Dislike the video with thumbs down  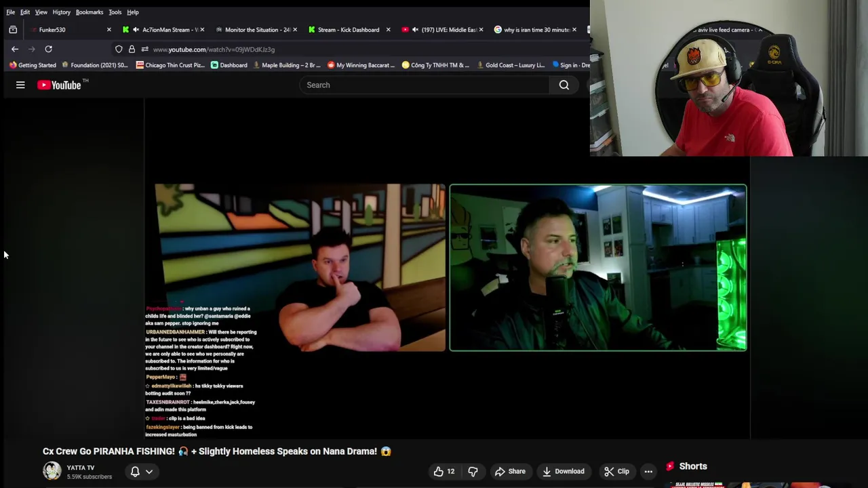tap(473, 471)
